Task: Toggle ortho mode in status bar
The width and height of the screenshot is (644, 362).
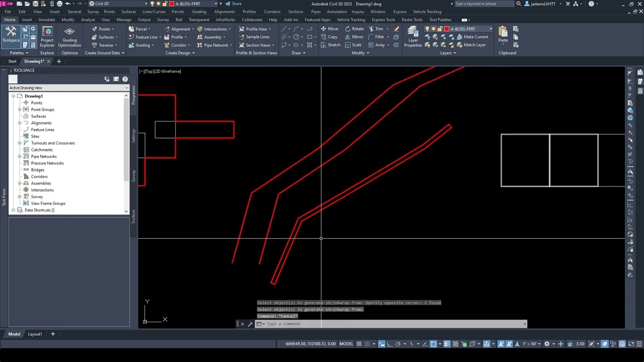Action: [x=389, y=344]
